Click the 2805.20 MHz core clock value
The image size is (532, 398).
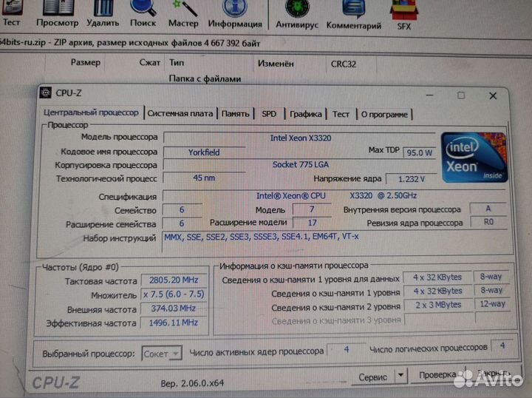(174, 280)
